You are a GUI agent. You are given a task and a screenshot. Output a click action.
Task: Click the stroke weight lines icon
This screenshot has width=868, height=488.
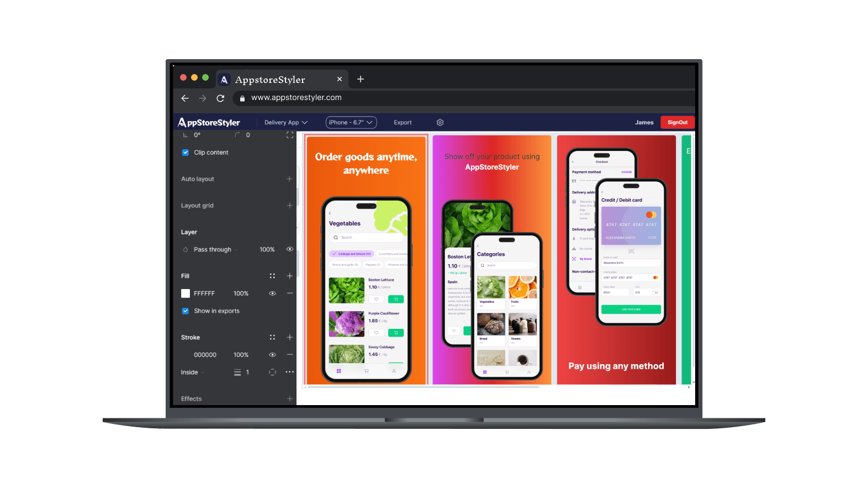[237, 372]
